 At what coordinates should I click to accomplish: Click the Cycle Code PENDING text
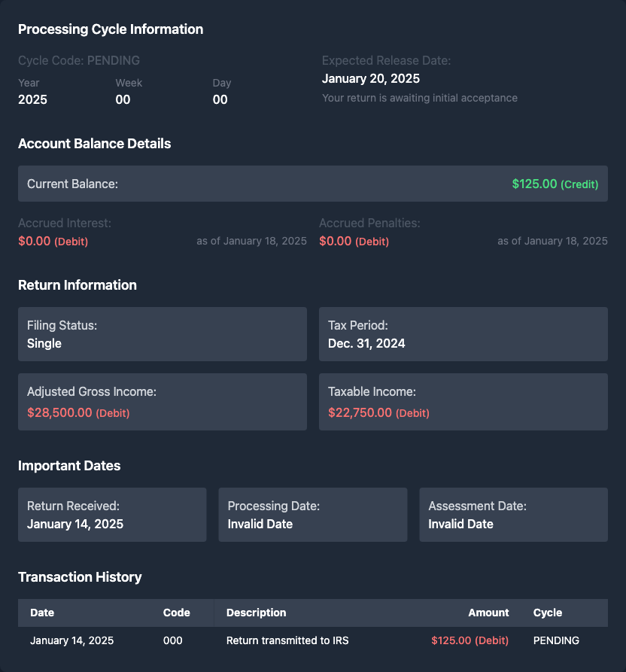click(x=79, y=60)
